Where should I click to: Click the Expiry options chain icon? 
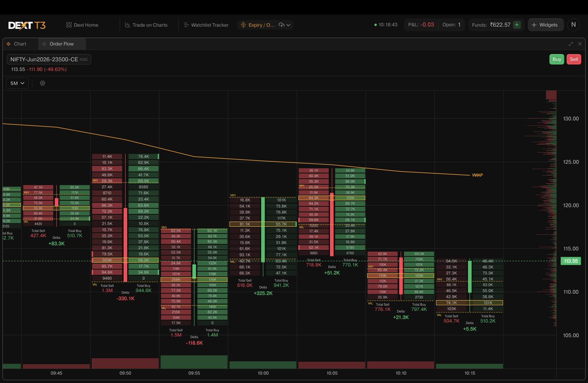[243, 25]
